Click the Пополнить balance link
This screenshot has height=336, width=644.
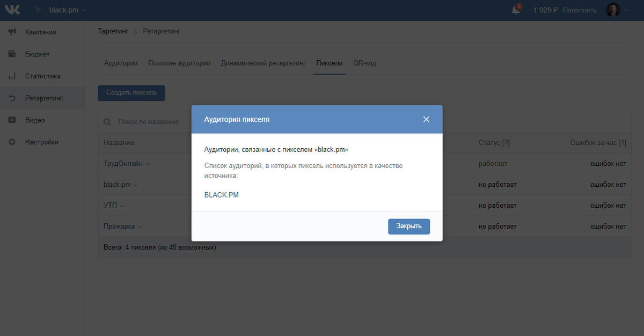(580, 10)
